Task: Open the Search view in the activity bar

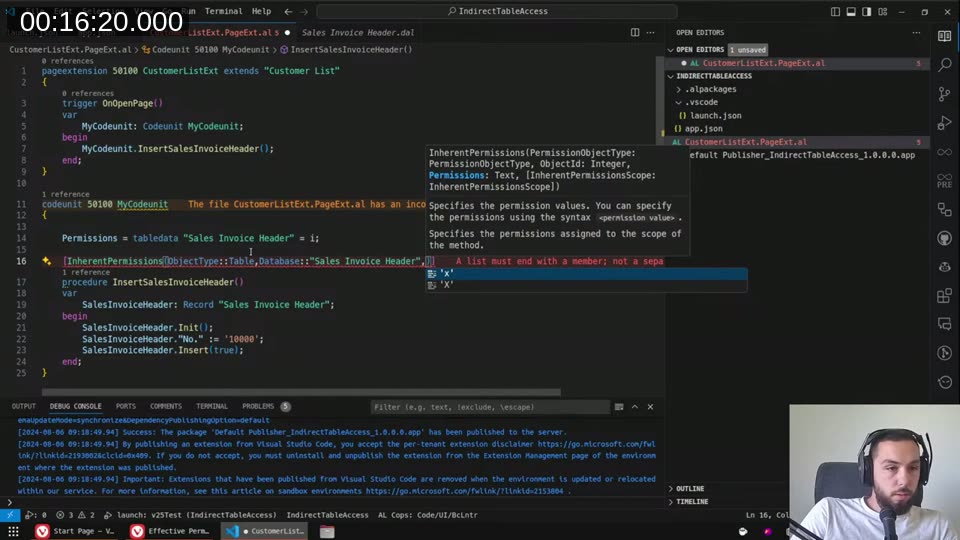Action: [x=944, y=65]
